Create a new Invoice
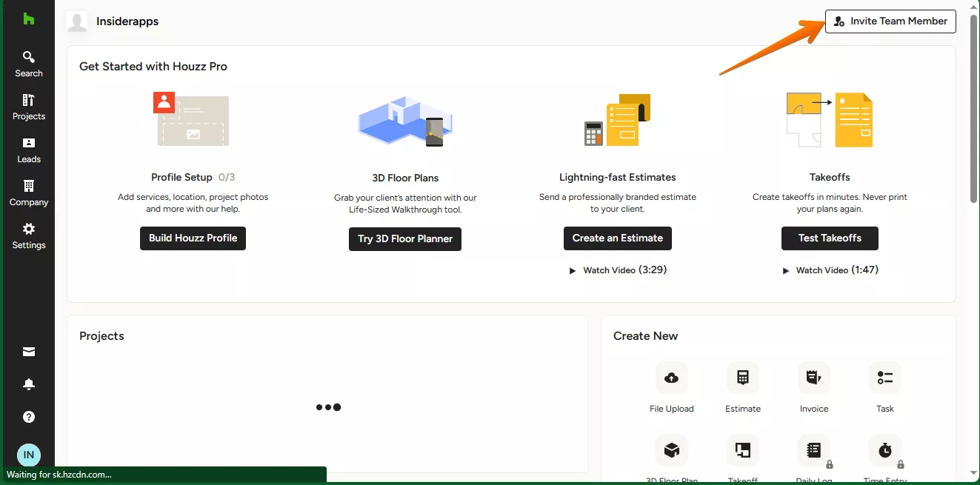 click(x=814, y=378)
